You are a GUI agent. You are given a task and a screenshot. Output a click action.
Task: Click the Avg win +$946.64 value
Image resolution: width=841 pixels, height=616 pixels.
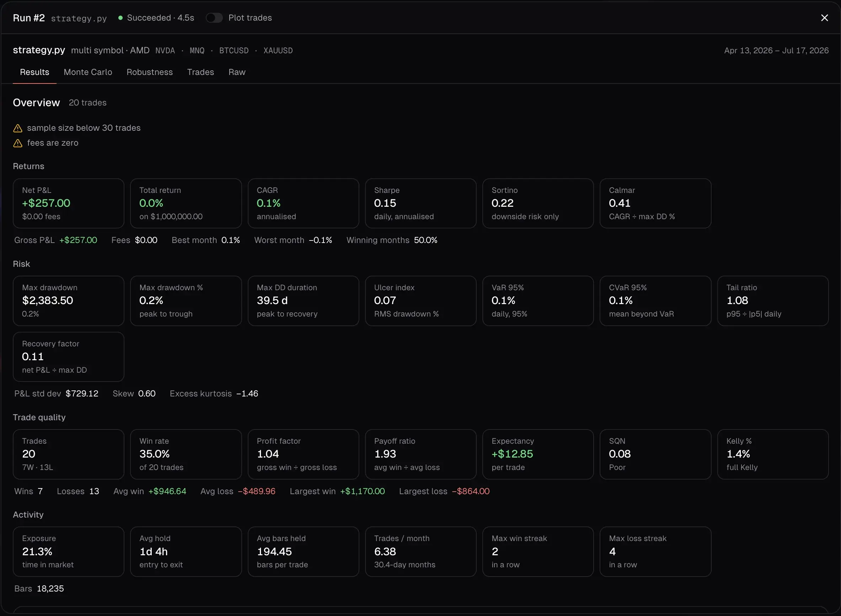(167, 491)
